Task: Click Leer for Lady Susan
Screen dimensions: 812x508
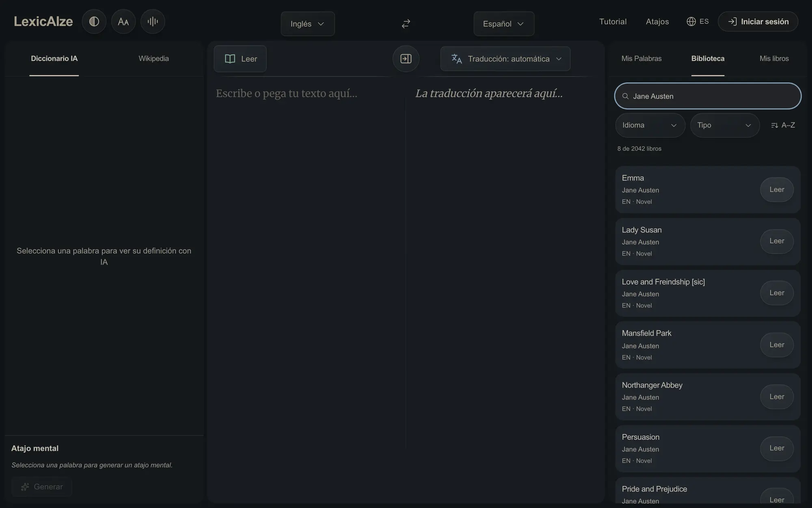Action: pyautogui.click(x=777, y=241)
